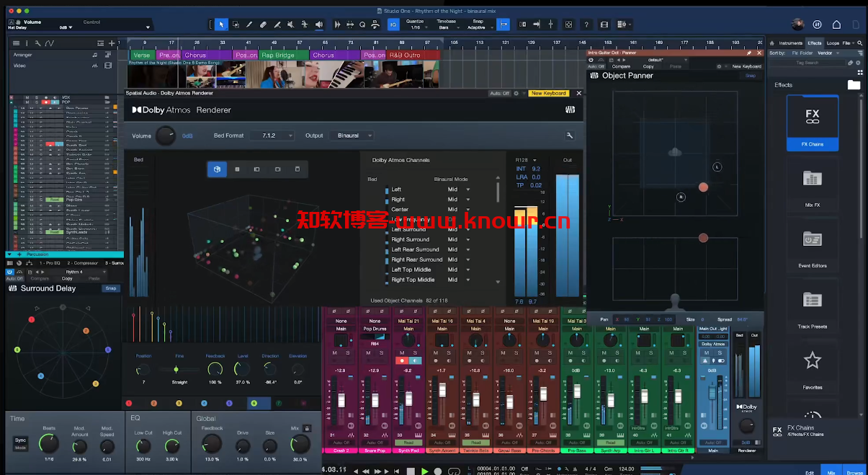Click the Rap Bridge arranger section
Viewport: 868px width, 475px height.
(x=284, y=55)
